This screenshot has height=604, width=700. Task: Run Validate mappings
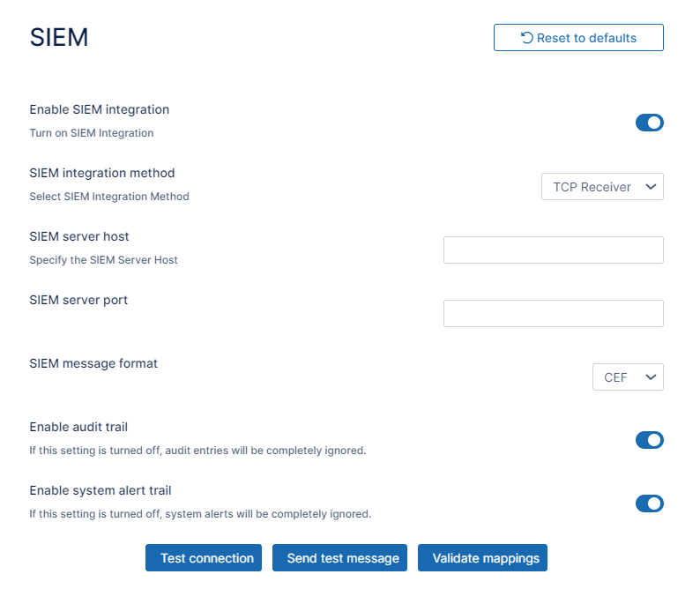[x=482, y=558]
